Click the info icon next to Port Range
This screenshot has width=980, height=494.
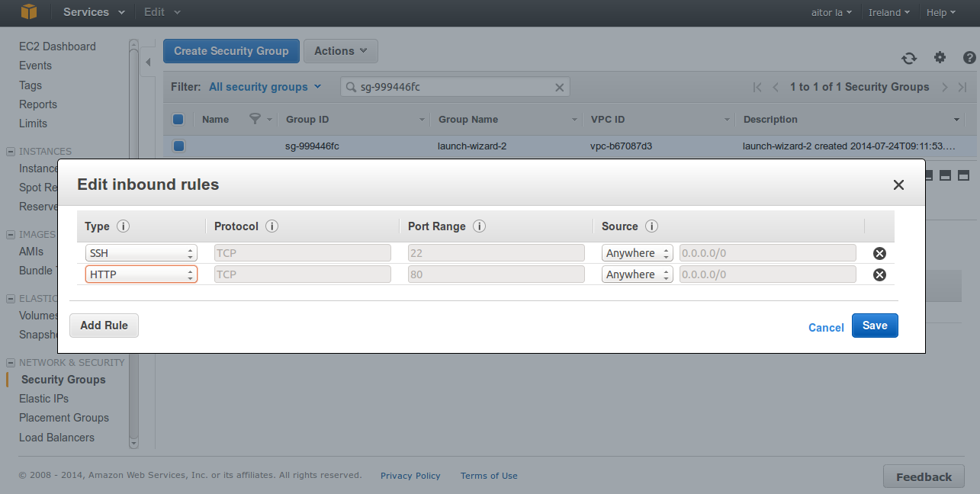click(x=479, y=226)
